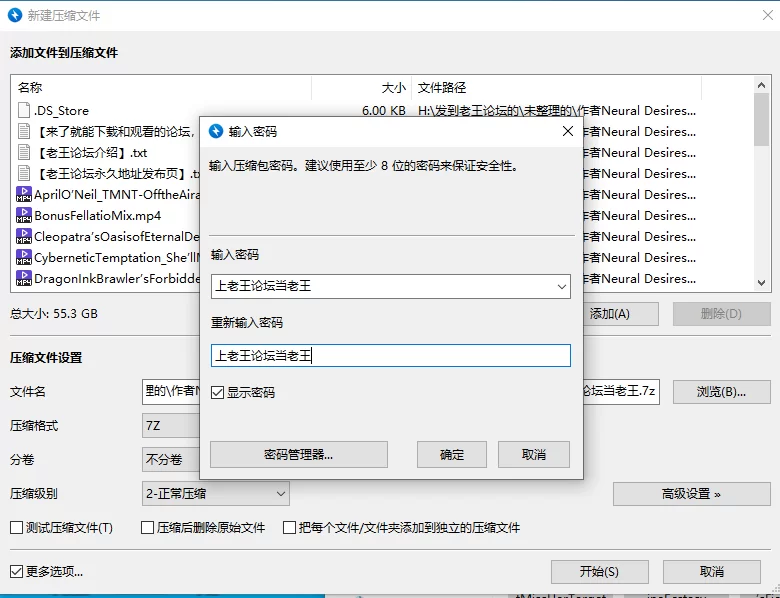This screenshot has height=598, width=780.
Task: Open the 压缩级别 dropdown showing 2-正常压缩
Action: (x=215, y=494)
